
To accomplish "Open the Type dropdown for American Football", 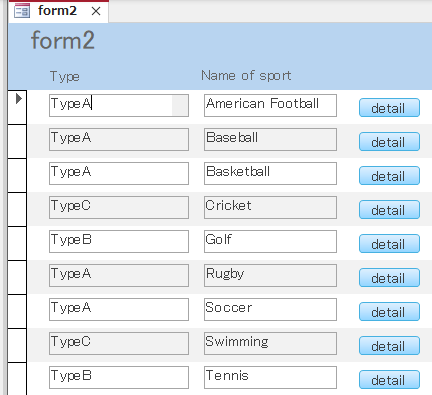I will point(180,105).
